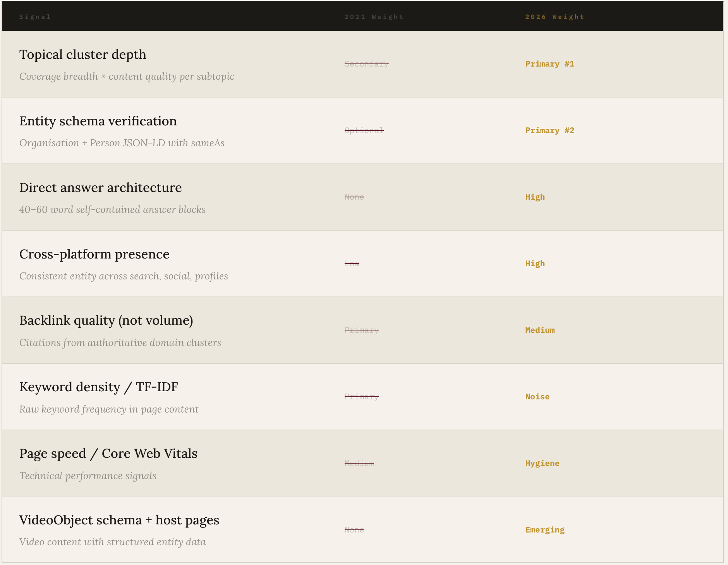Click the Medium value in 2026 column

click(x=540, y=330)
